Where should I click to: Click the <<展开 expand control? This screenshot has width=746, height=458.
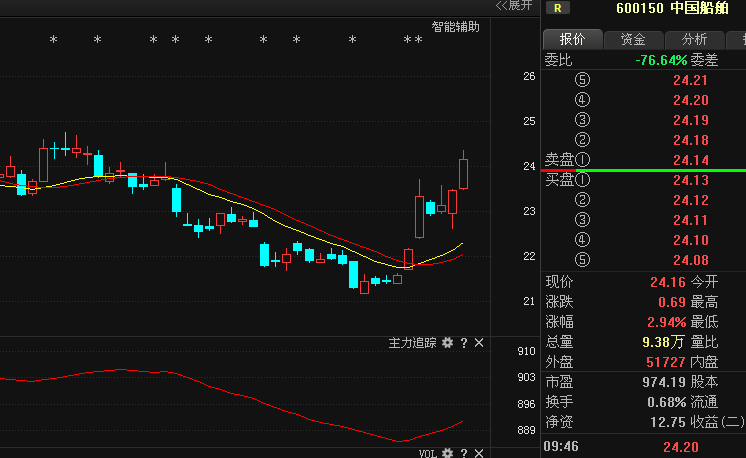514,5
